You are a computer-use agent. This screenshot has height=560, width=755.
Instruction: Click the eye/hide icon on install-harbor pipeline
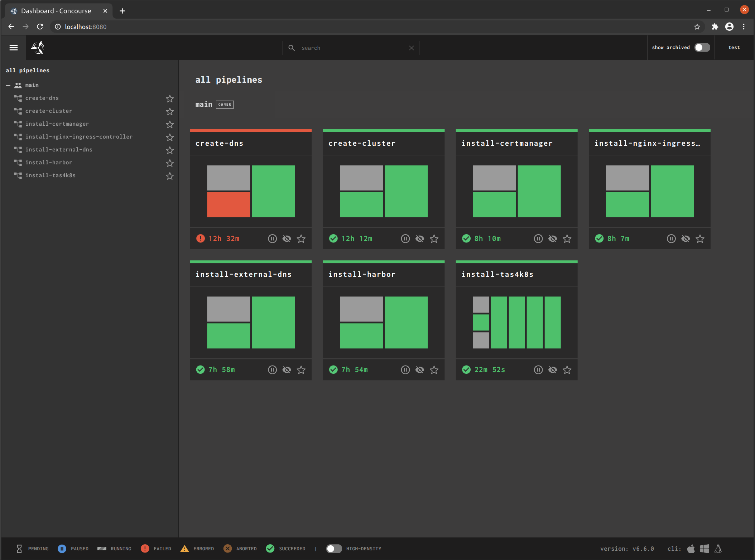click(x=421, y=370)
